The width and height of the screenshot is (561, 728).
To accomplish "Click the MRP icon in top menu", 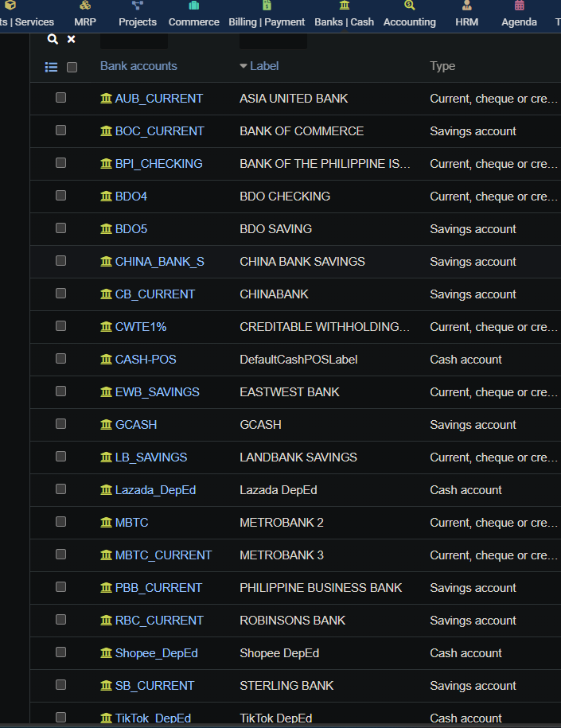I will [x=85, y=6].
